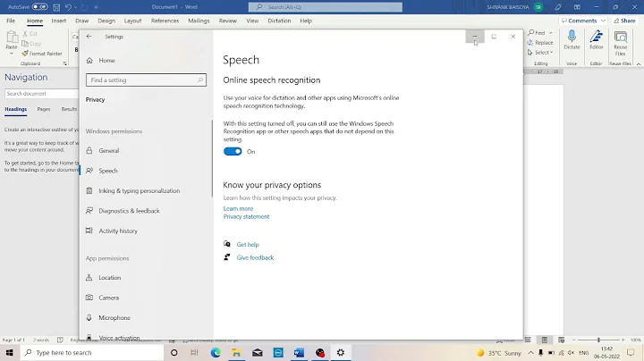Show hidden tray icons chevron

pos(530,352)
